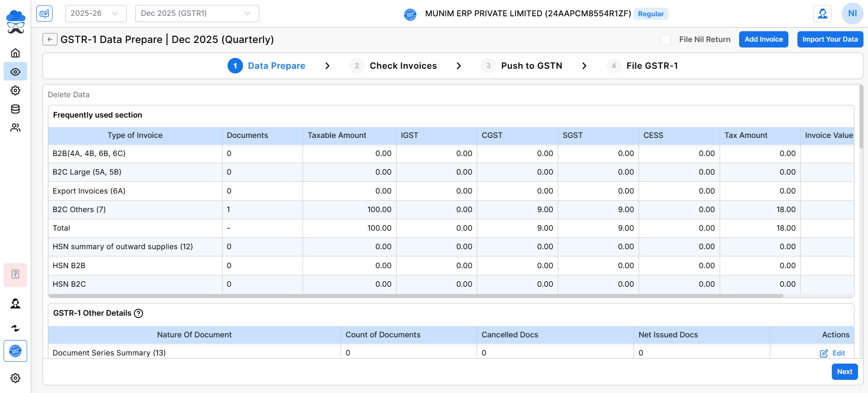Image resolution: width=868 pixels, height=393 pixels.
Task: Click the database icon in sidebar
Action: (x=15, y=109)
